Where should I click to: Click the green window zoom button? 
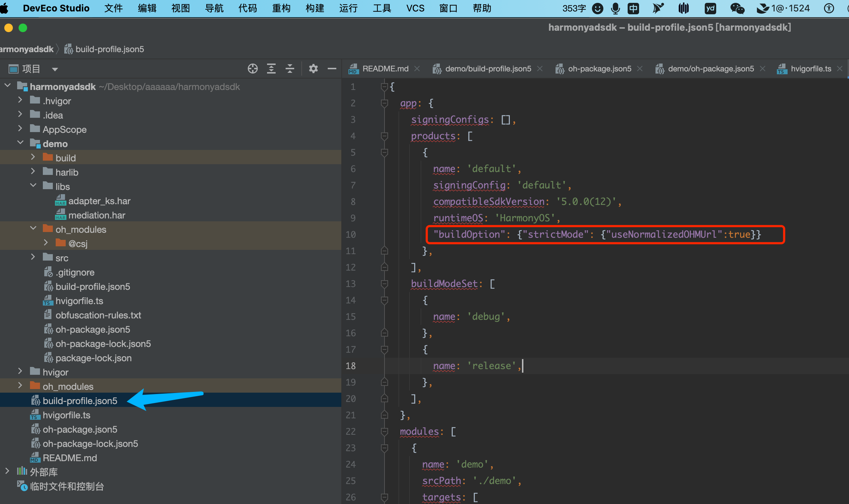[23, 28]
